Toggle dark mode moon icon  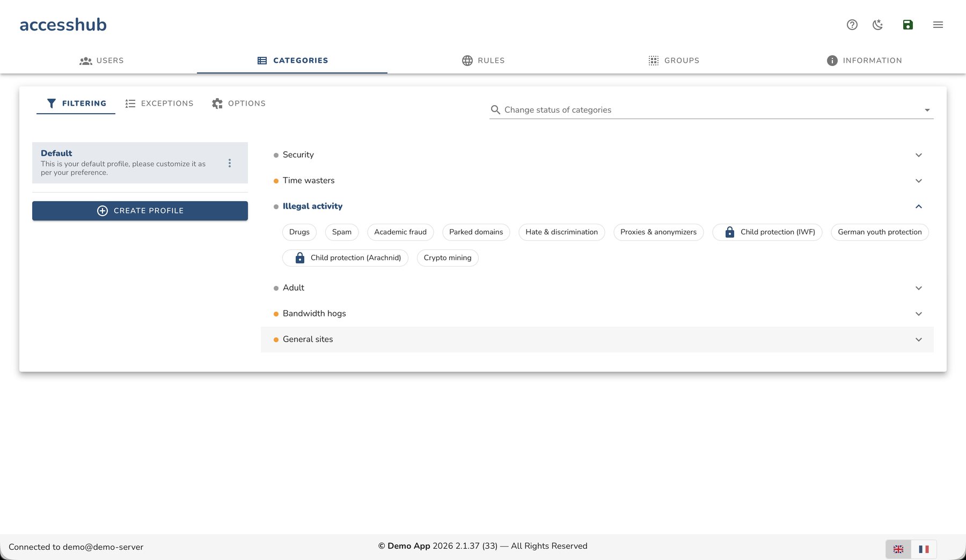878,25
